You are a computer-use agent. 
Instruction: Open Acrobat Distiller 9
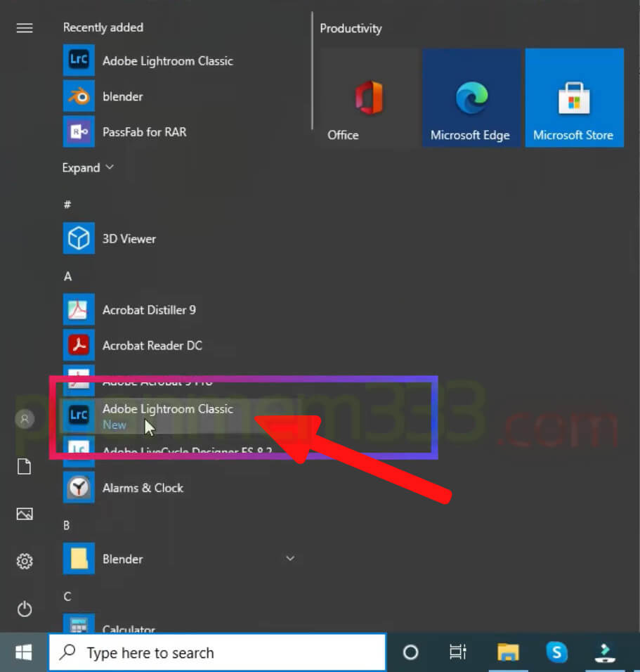(149, 309)
